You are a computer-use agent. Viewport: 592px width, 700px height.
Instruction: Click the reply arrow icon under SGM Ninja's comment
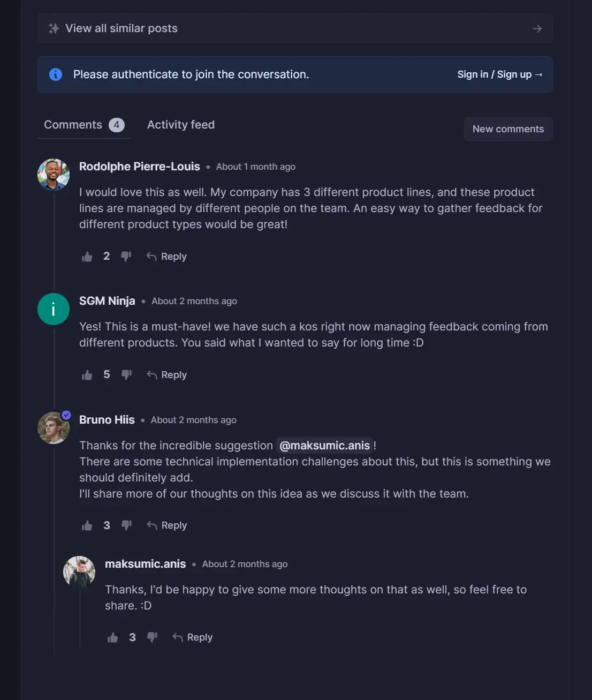[x=151, y=374]
